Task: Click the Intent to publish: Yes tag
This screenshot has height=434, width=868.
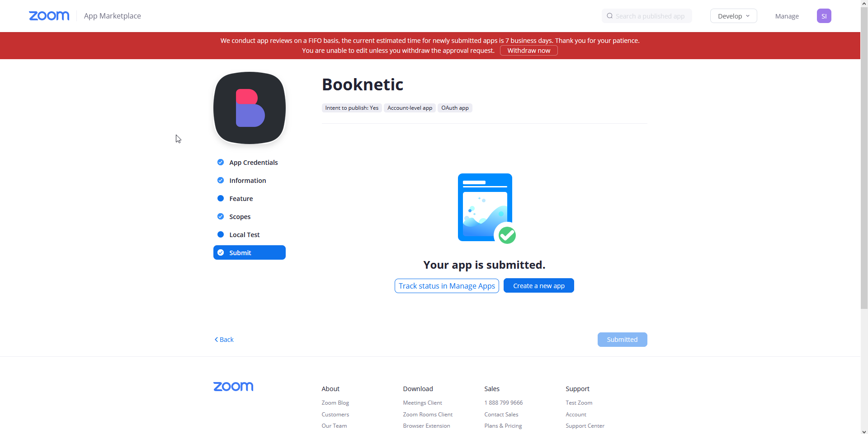Action: click(352, 108)
